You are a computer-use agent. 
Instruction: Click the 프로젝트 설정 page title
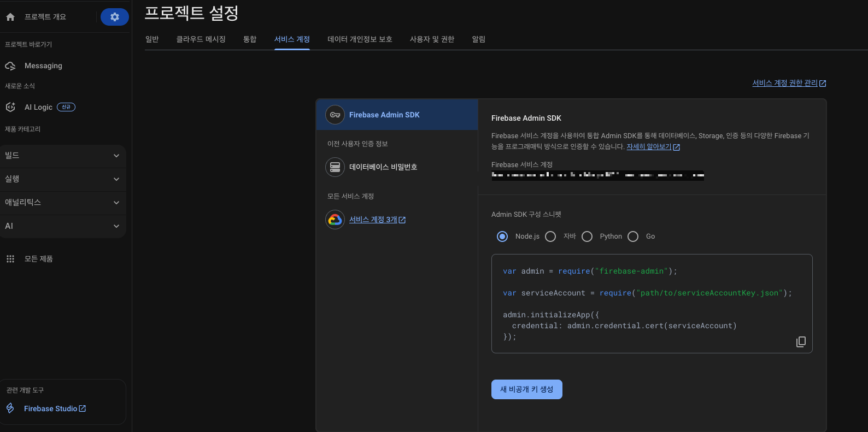191,13
